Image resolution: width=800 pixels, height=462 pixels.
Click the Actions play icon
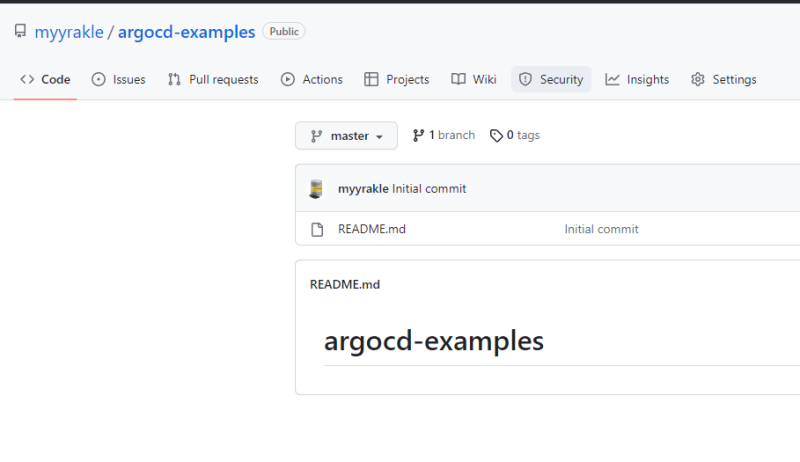coord(288,80)
